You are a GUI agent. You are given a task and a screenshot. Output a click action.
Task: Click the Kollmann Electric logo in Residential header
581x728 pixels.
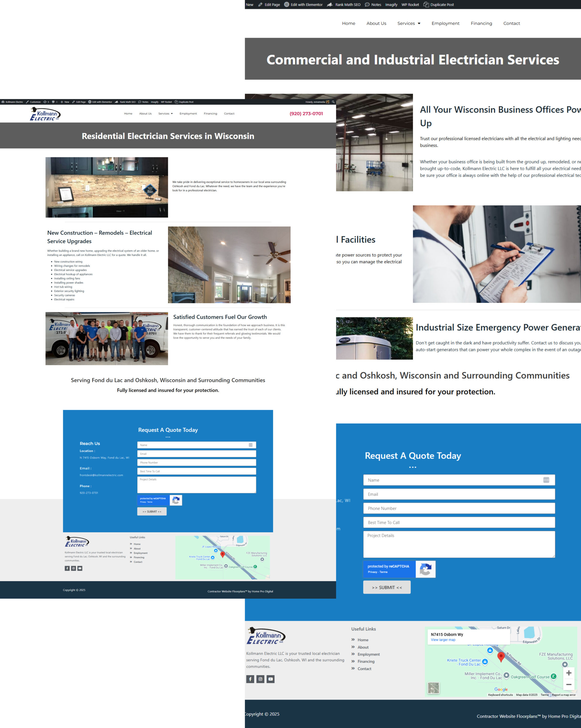click(x=45, y=114)
